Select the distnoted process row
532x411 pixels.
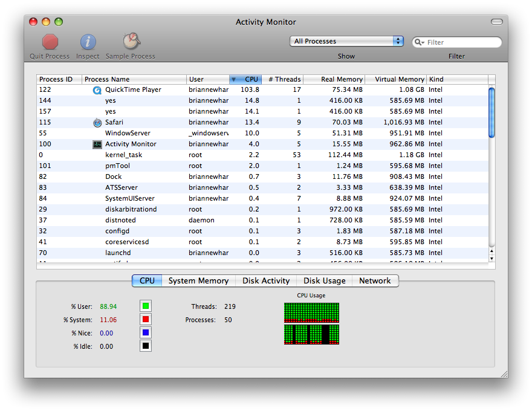pyautogui.click(x=262, y=220)
